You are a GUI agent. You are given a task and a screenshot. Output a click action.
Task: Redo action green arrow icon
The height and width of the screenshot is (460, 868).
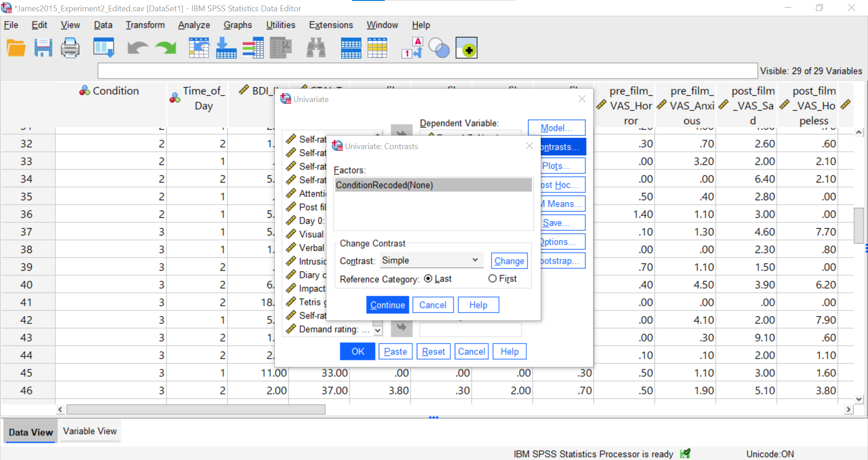[x=166, y=48]
